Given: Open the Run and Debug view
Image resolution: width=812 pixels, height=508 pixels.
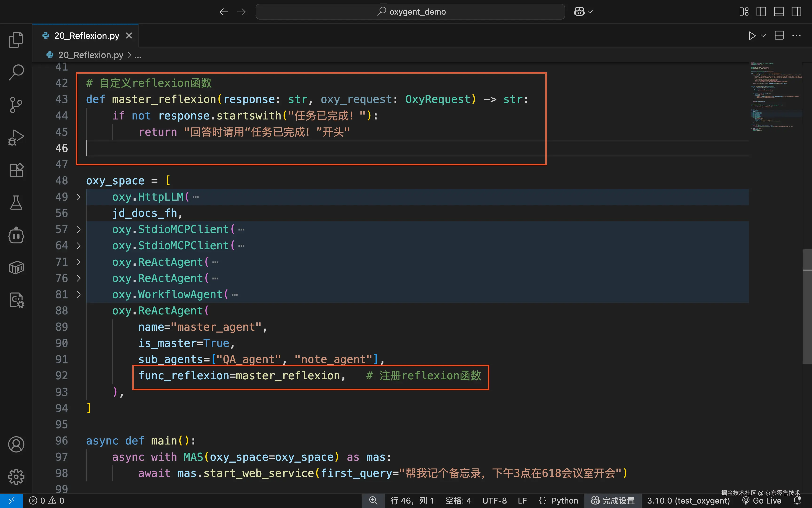Looking at the screenshot, I should [16, 137].
